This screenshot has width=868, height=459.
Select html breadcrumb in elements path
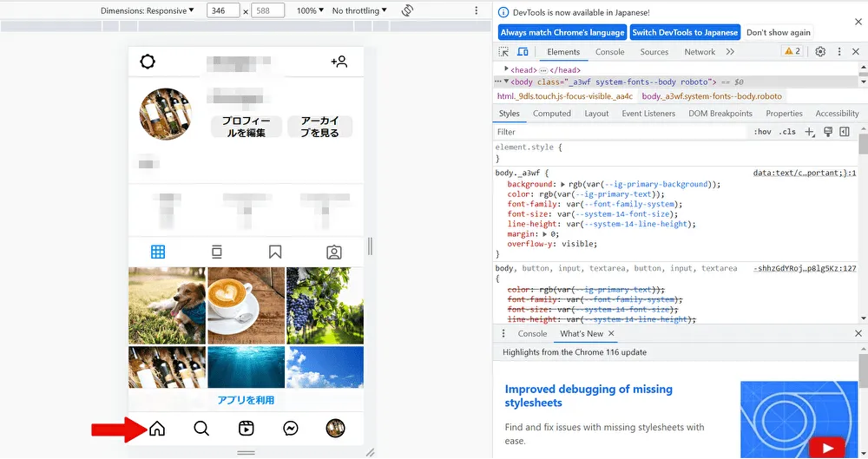click(x=565, y=95)
